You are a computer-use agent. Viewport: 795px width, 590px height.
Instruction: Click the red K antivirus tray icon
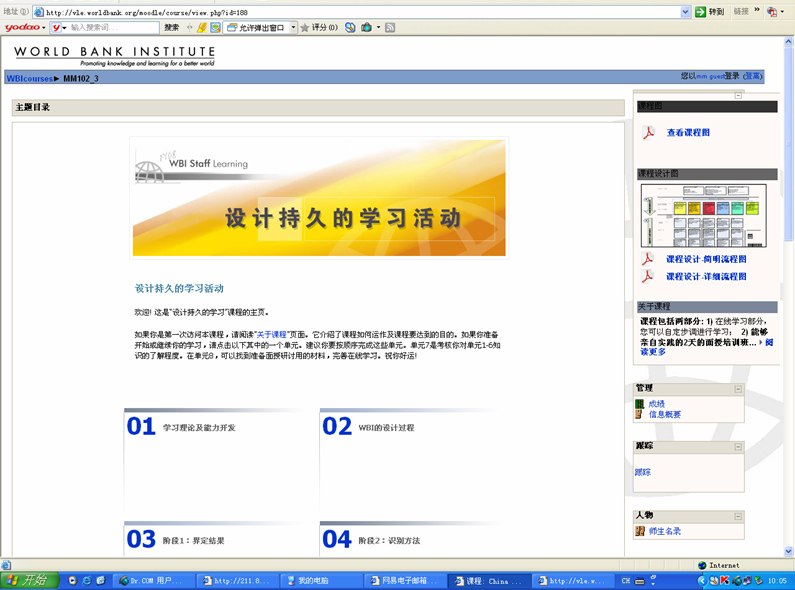724,581
